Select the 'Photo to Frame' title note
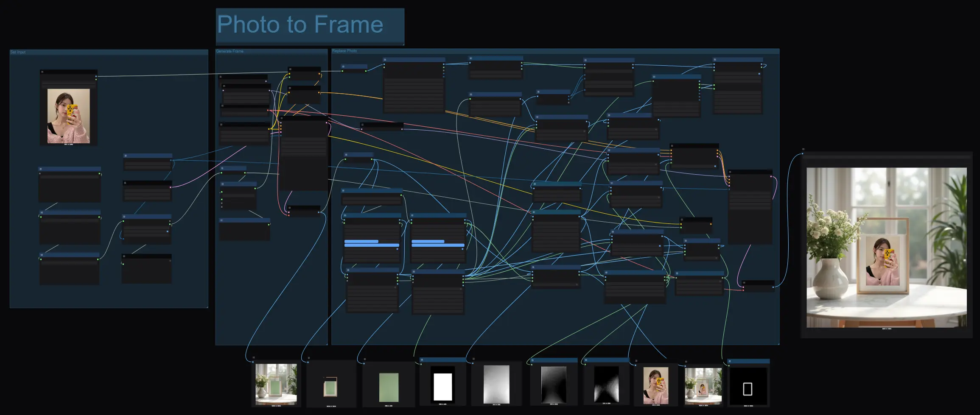This screenshot has height=415, width=980. (x=310, y=26)
